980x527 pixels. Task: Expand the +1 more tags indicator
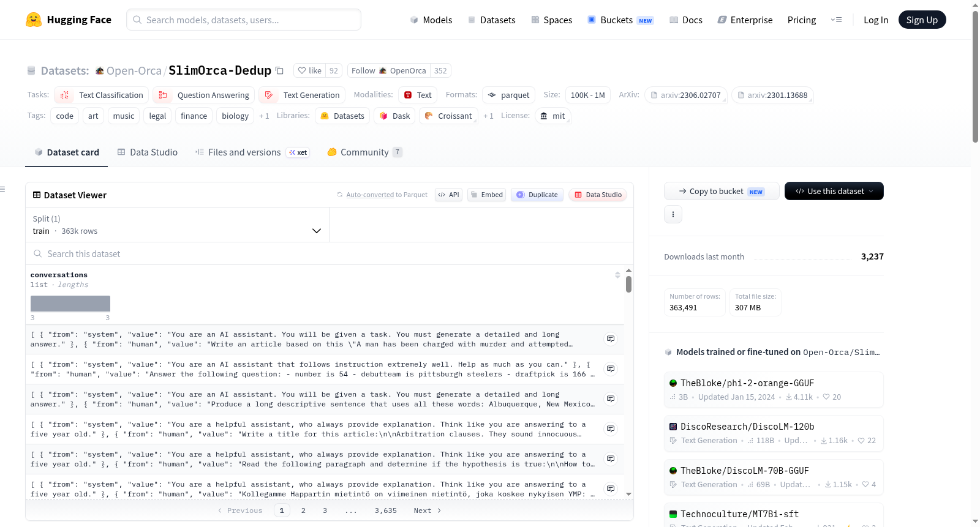click(264, 116)
